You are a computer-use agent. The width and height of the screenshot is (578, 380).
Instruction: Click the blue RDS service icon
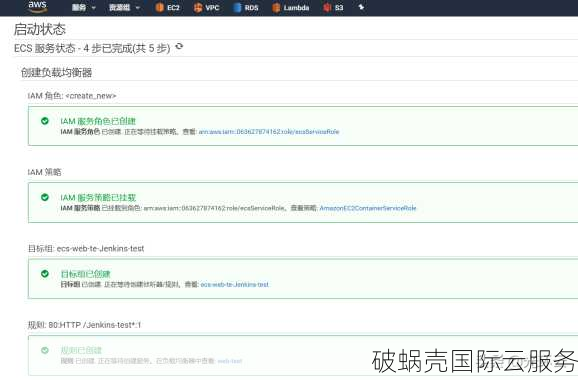coord(237,7)
